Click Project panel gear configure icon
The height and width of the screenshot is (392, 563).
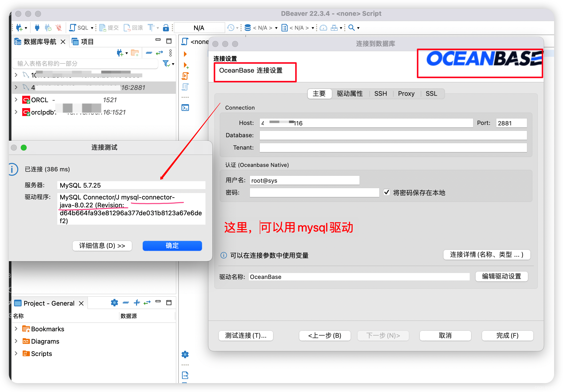114,302
